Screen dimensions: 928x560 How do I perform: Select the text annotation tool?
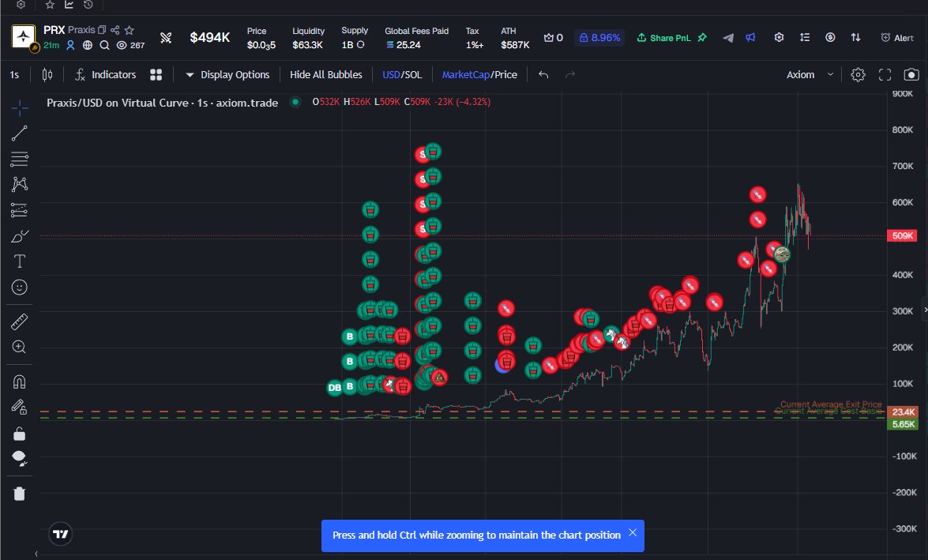[x=20, y=261]
